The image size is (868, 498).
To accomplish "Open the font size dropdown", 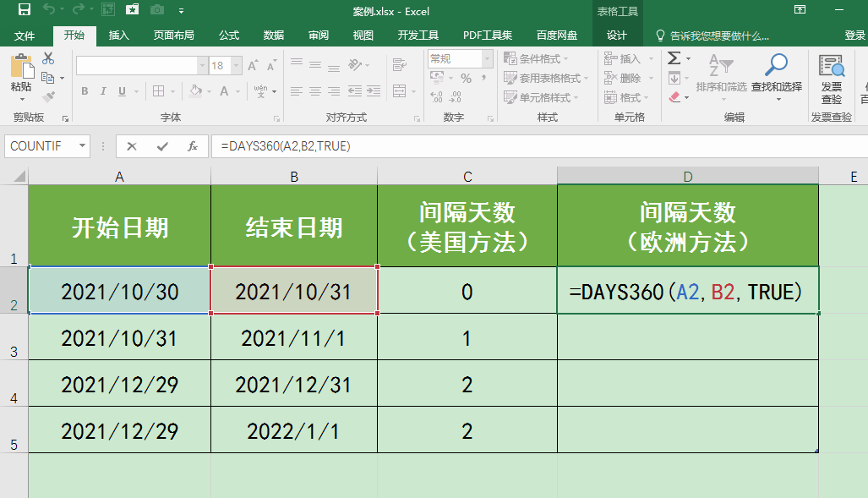I will [x=234, y=63].
